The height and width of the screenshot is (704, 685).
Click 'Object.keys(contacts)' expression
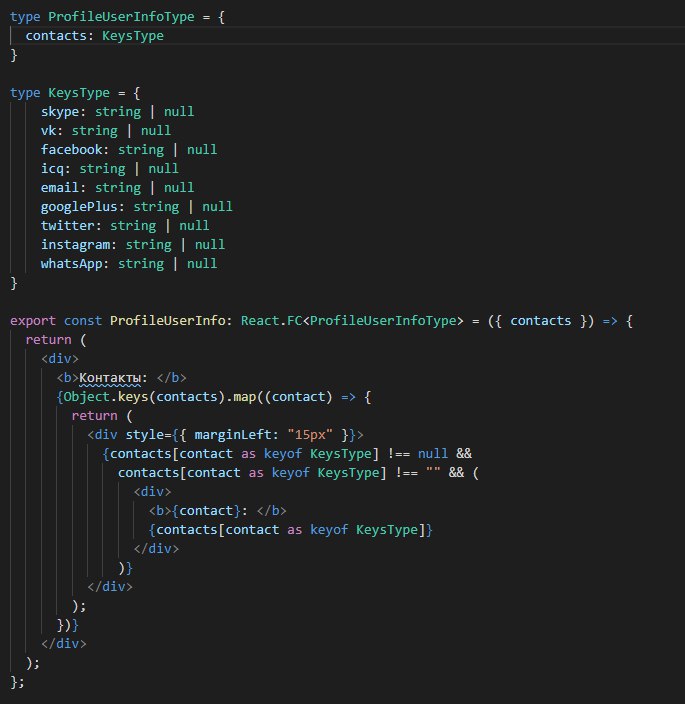(144, 397)
